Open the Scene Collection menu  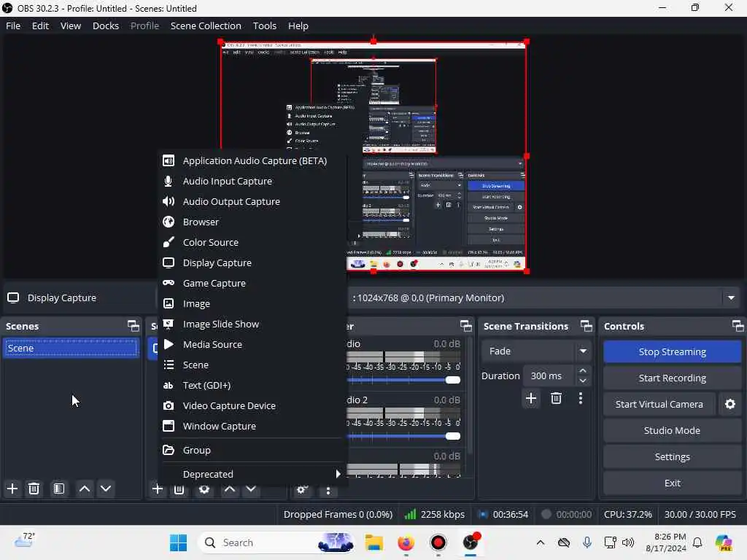click(206, 26)
